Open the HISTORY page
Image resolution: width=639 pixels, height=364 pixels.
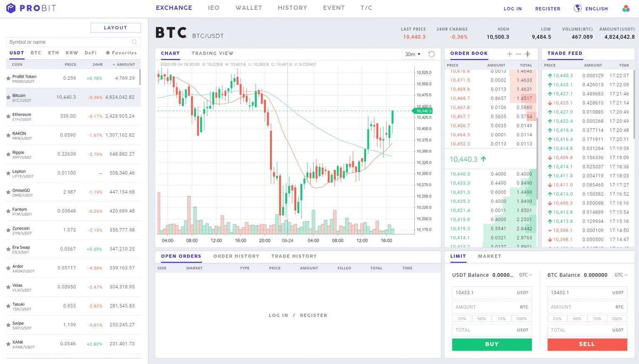point(292,8)
